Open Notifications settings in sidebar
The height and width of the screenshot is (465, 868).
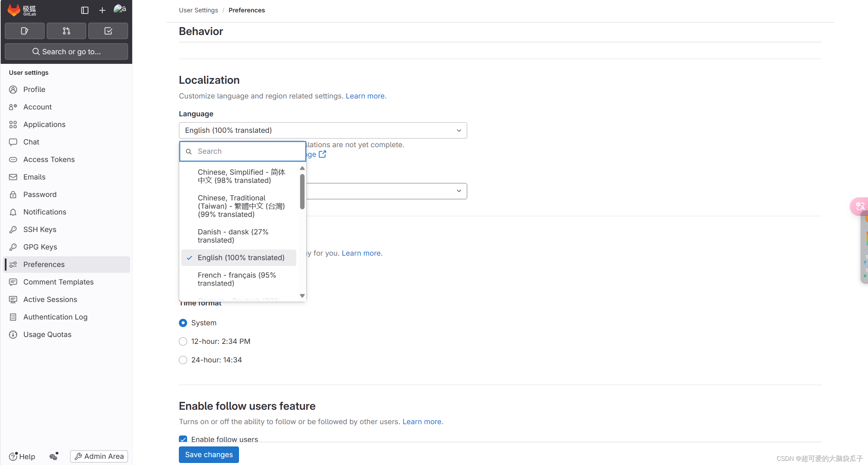[x=45, y=212]
